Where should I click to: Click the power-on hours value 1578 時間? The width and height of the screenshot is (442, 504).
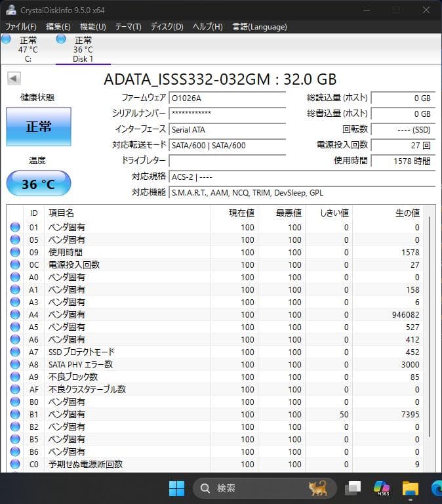pyautogui.click(x=403, y=161)
